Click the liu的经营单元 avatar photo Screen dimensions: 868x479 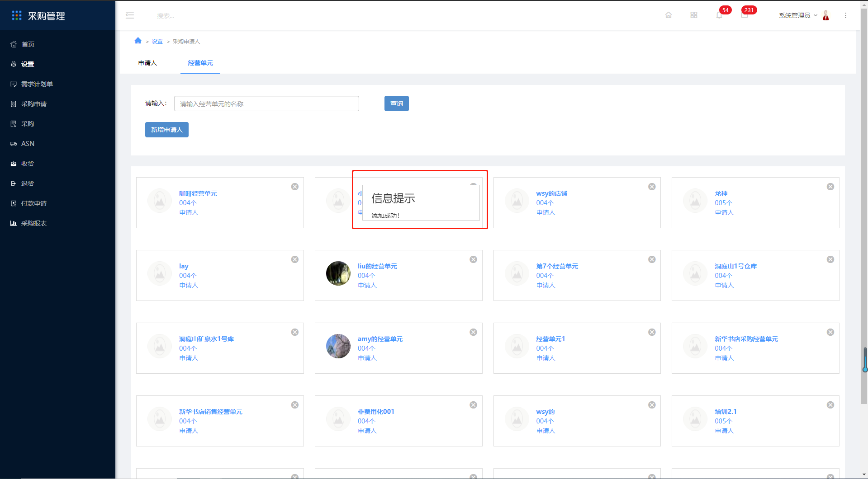(x=338, y=273)
